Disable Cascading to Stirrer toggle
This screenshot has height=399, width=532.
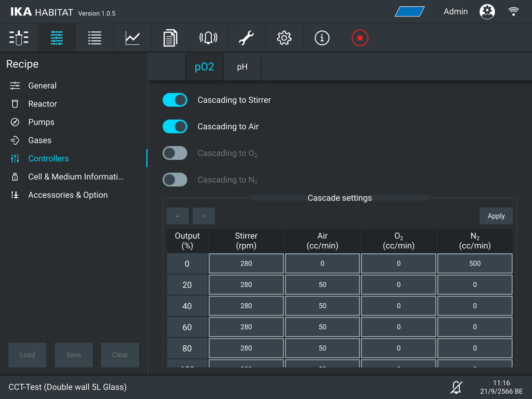coord(174,100)
